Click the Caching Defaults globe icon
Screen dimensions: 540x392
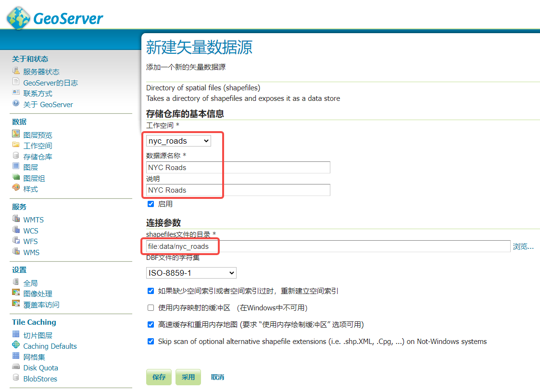(16, 344)
